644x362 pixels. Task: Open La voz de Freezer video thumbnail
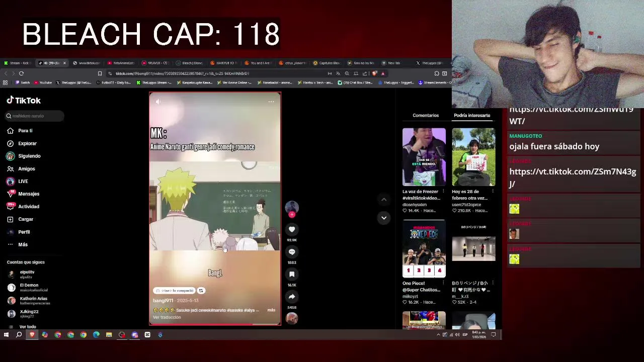coord(424,157)
